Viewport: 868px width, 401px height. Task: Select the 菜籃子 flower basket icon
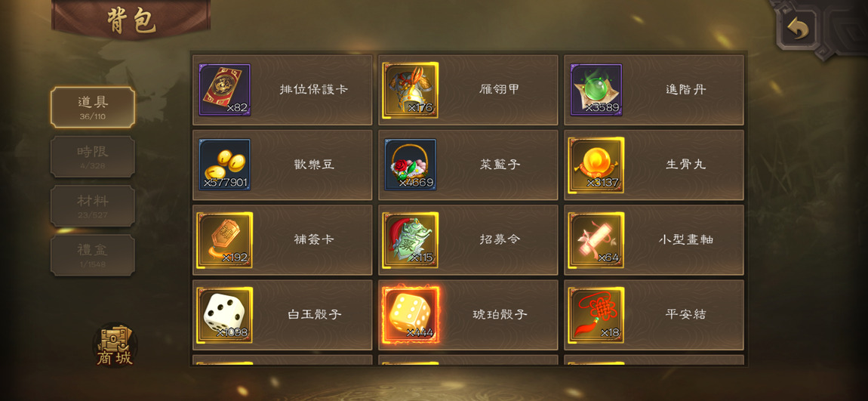[410, 165]
